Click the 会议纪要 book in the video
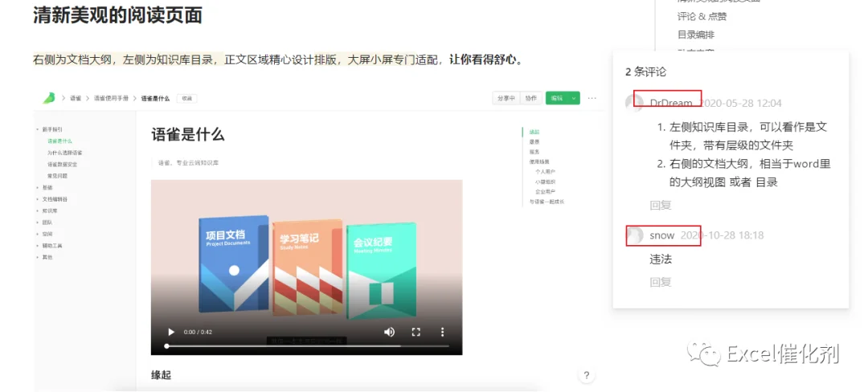This screenshot has height=392, width=868. click(x=382, y=272)
